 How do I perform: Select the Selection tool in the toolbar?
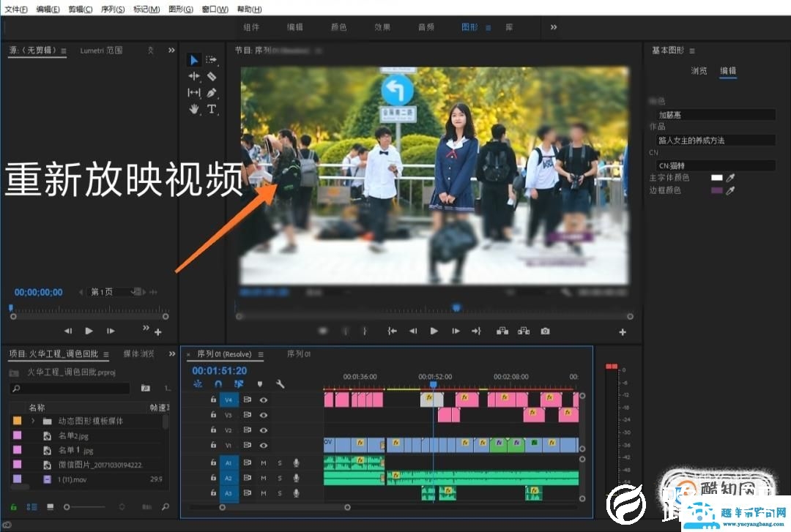(x=194, y=60)
